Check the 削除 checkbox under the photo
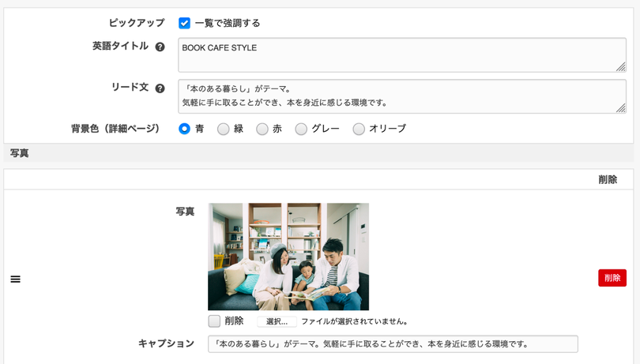Image resolution: width=640 pixels, height=364 pixels. [x=214, y=321]
